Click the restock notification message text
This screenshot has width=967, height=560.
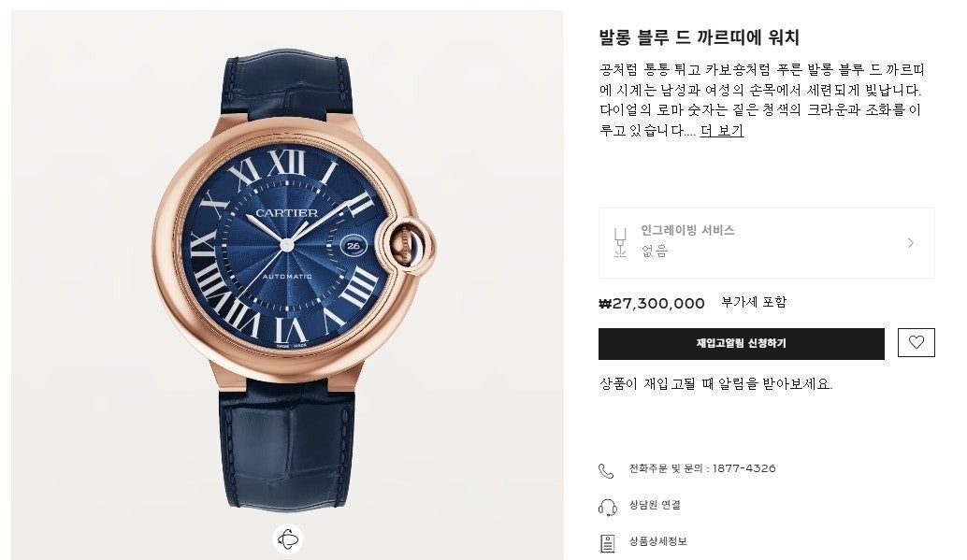coord(715,383)
